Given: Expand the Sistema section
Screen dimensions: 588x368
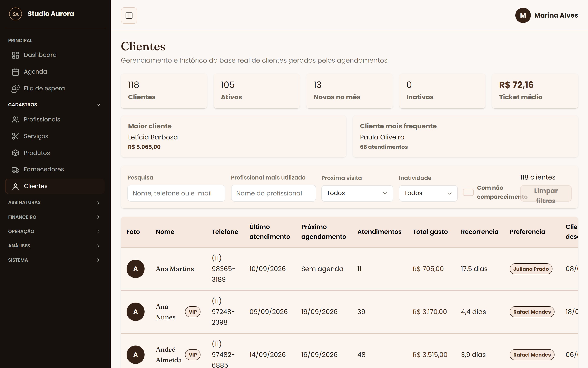Looking at the screenshot, I should (55, 260).
